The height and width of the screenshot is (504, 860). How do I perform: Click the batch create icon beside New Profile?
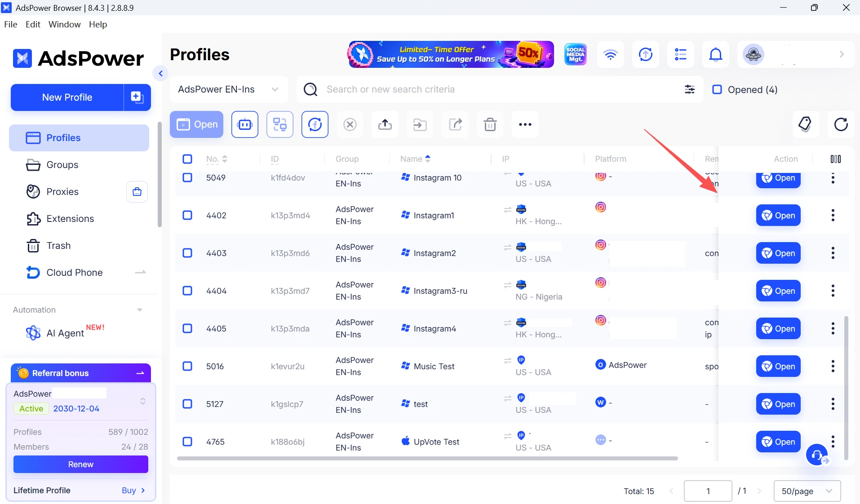pyautogui.click(x=137, y=97)
